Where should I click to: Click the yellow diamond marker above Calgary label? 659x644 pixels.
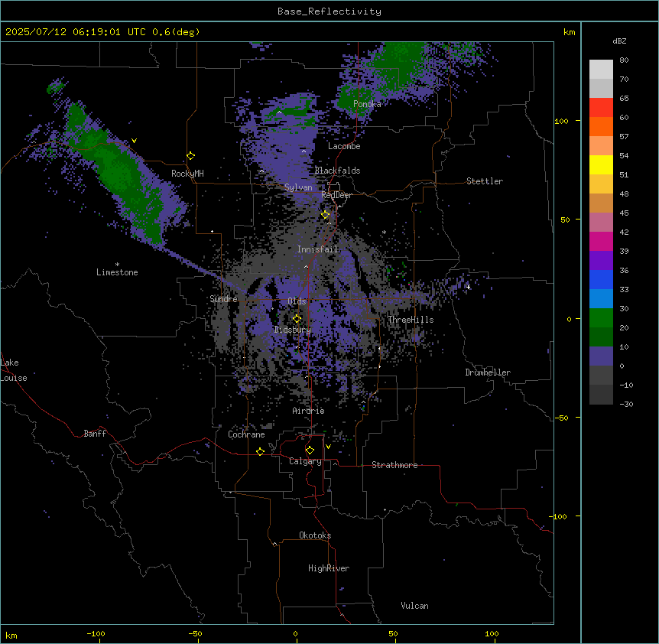[x=310, y=450]
